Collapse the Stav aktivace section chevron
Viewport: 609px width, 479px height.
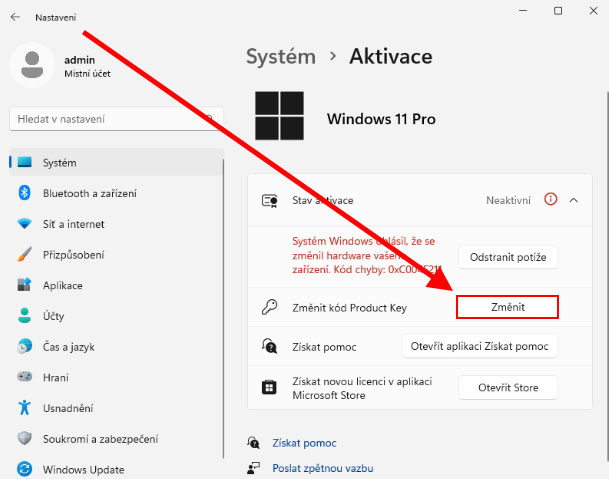click(574, 200)
